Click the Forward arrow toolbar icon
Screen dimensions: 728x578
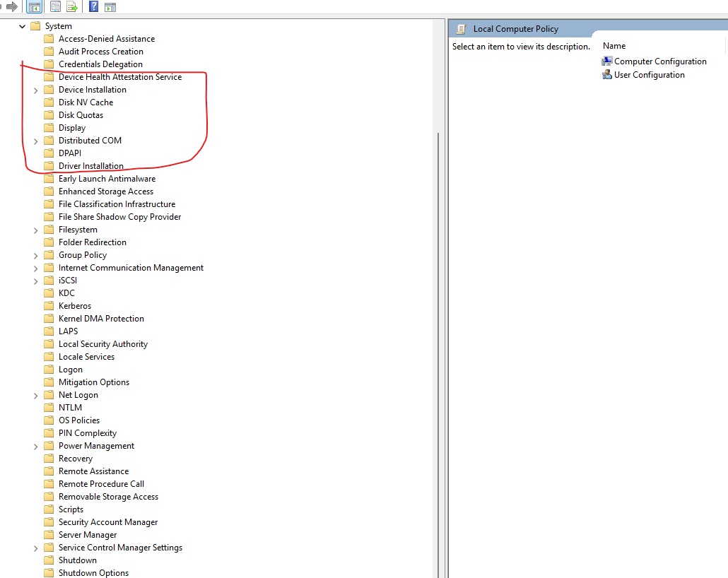[x=12, y=6]
